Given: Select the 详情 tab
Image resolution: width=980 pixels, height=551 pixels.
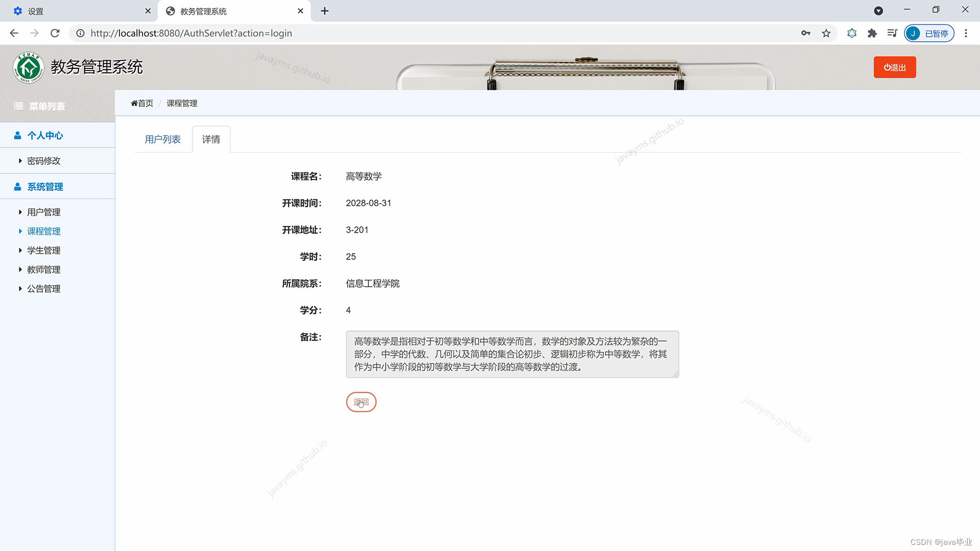Looking at the screenshot, I should coord(211,139).
